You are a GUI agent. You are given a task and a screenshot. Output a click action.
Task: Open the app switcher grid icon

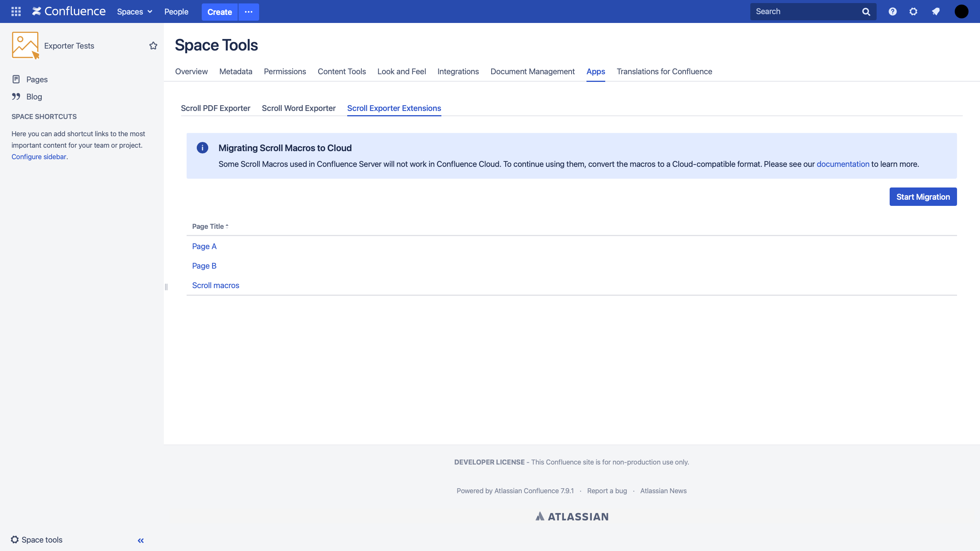point(16,11)
